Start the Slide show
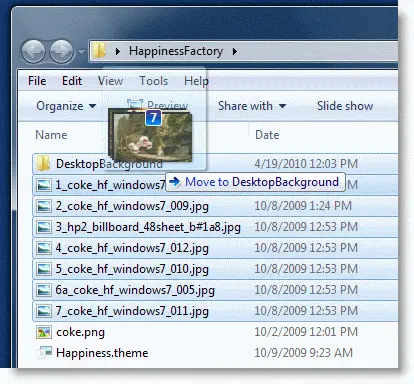The height and width of the screenshot is (384, 414). pos(345,106)
